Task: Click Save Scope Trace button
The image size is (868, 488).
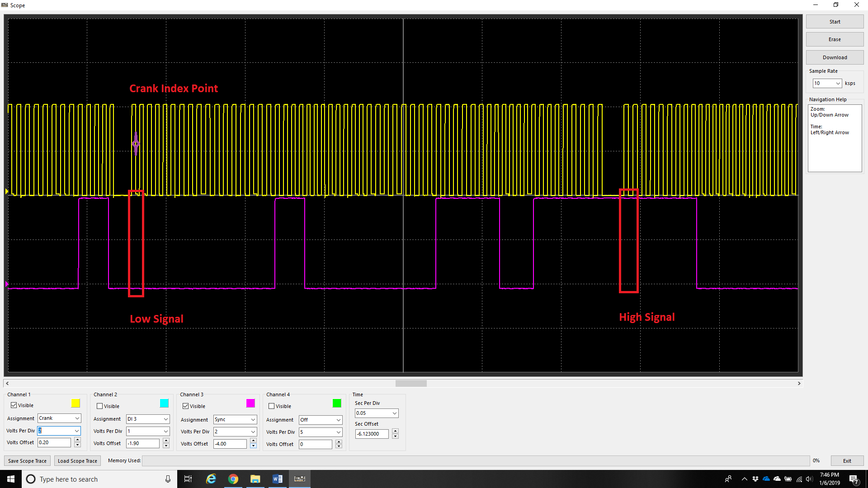Action: point(27,461)
